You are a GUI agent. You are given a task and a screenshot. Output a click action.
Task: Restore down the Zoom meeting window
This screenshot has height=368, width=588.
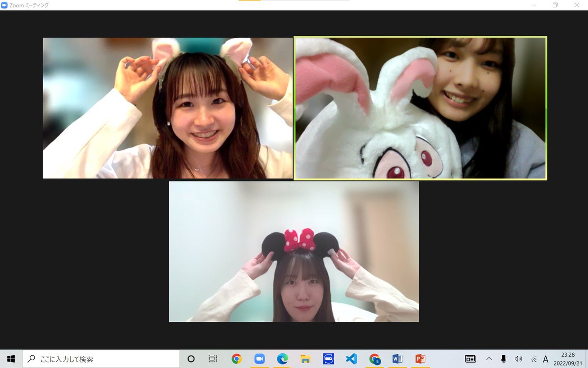coord(555,5)
